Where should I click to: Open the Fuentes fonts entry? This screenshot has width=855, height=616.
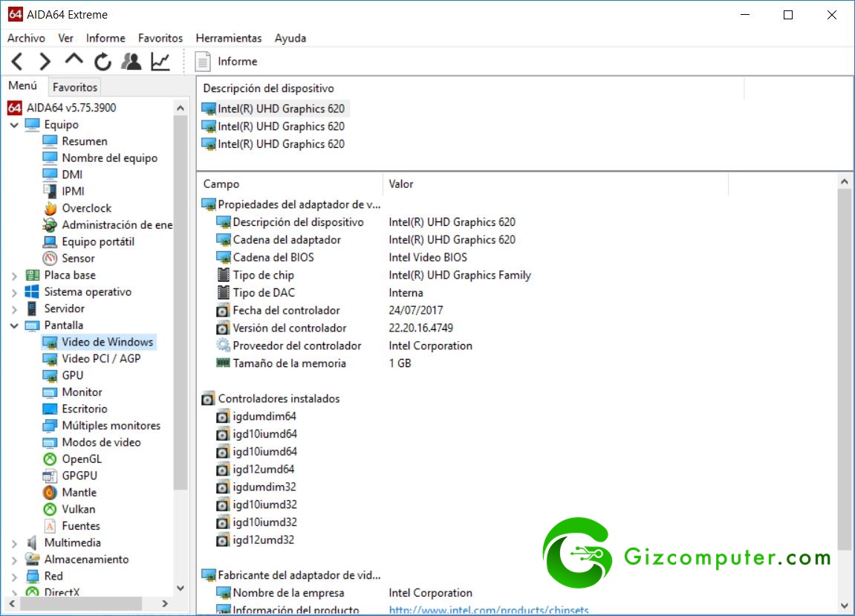coord(81,526)
